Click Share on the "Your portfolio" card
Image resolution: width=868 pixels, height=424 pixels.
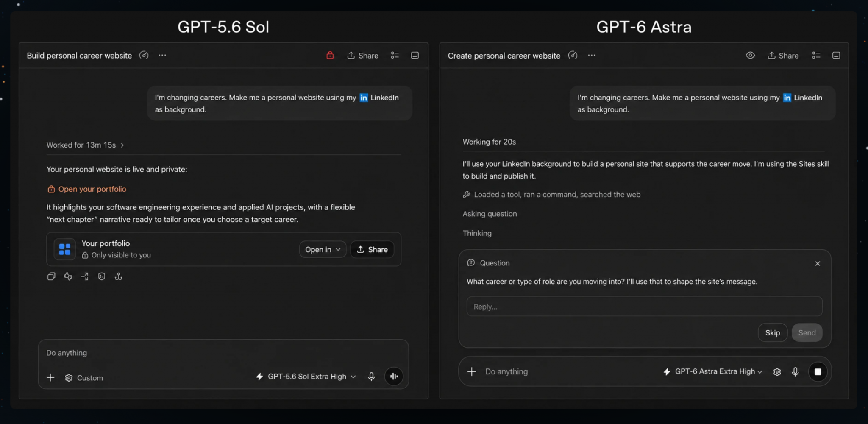[x=372, y=249]
